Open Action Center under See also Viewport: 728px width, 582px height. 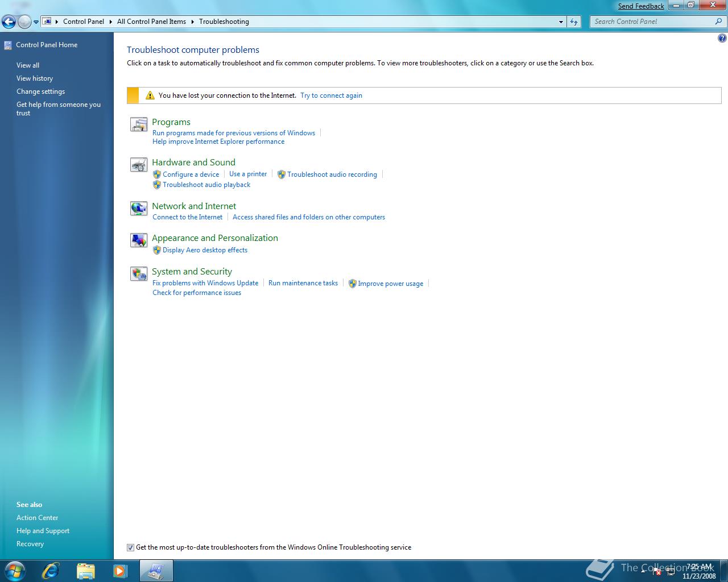tap(38, 518)
